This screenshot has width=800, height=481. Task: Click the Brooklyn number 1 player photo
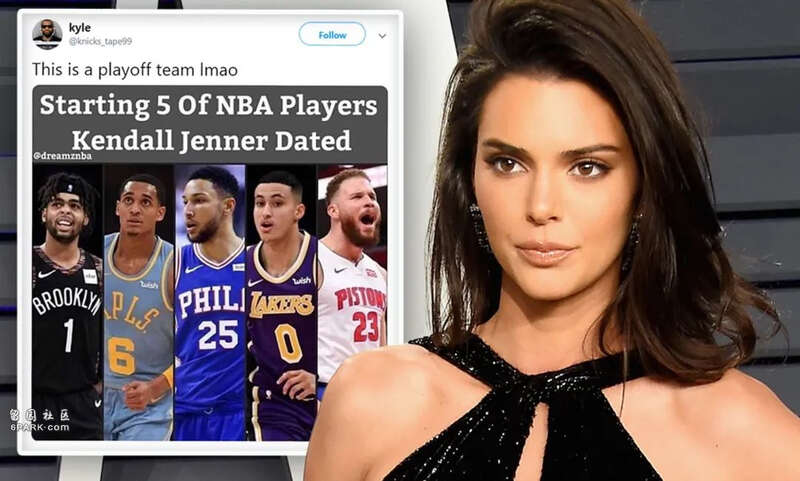(x=67, y=302)
